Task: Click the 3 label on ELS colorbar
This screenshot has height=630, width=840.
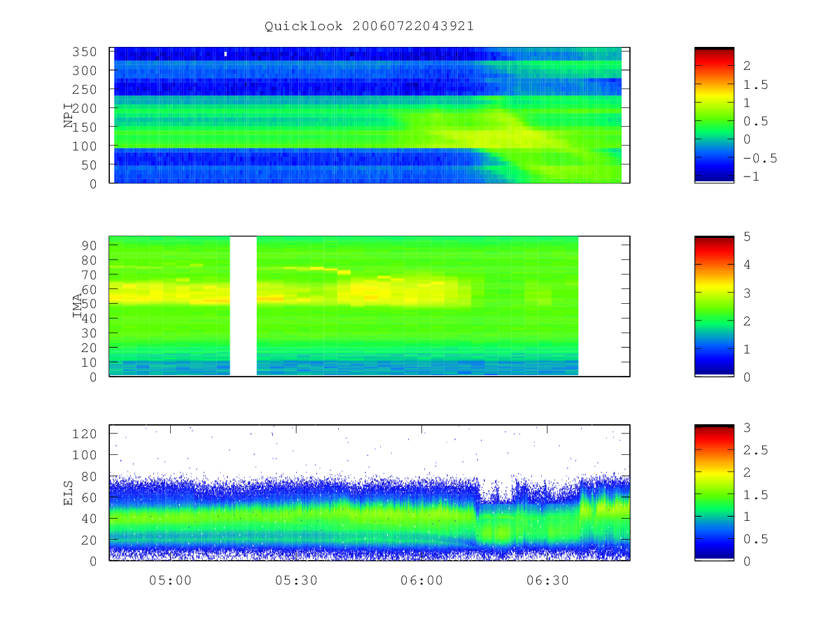Action: point(746,427)
